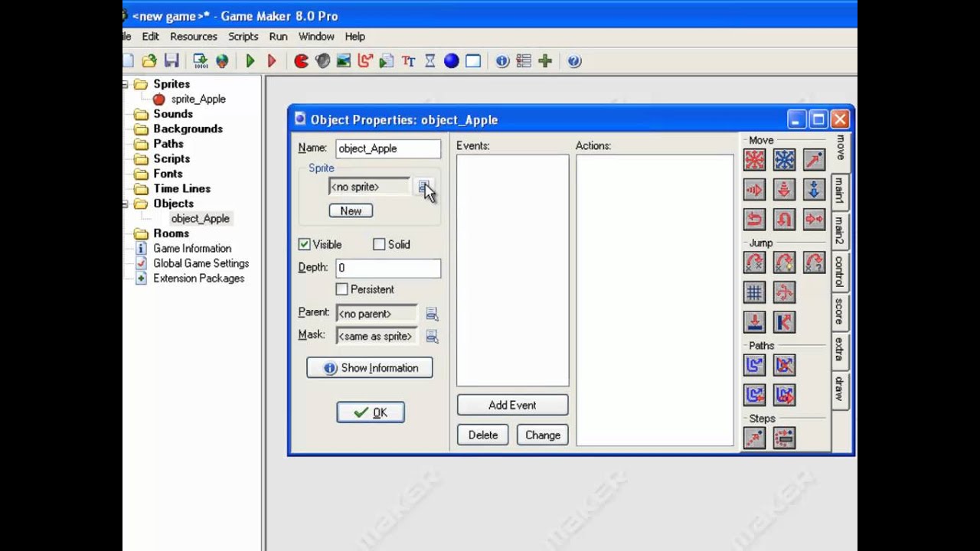Screen dimensions: 980x551
Task: Select the Speed Horizontal action
Action: click(x=755, y=190)
